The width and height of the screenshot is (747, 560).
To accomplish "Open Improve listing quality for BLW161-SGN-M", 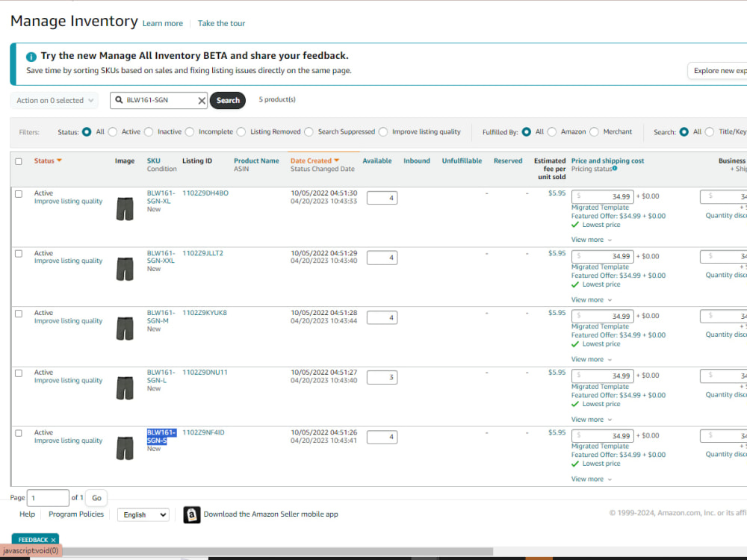I will point(68,321).
